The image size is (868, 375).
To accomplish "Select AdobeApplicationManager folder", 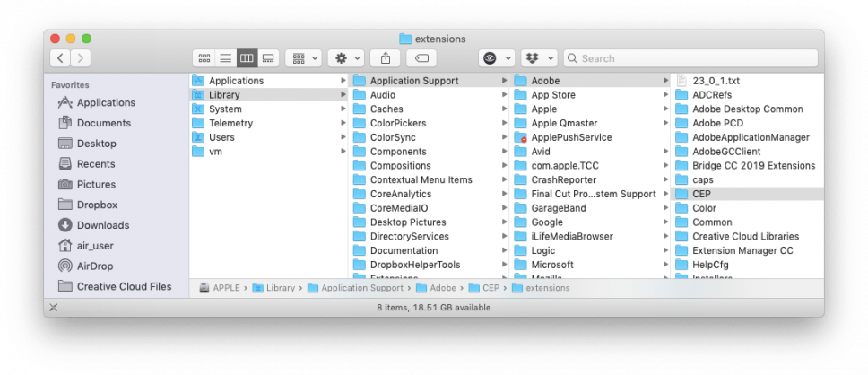I will click(748, 137).
